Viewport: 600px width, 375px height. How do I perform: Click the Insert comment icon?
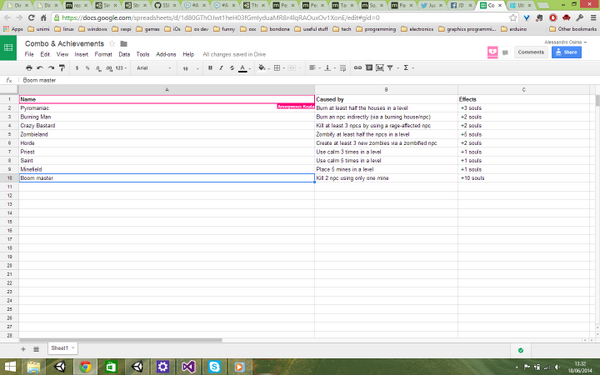tap(369, 68)
